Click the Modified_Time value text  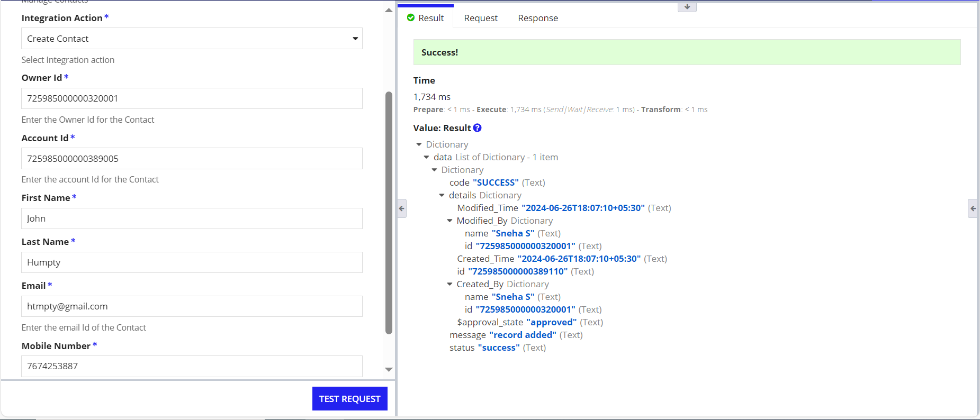point(583,208)
